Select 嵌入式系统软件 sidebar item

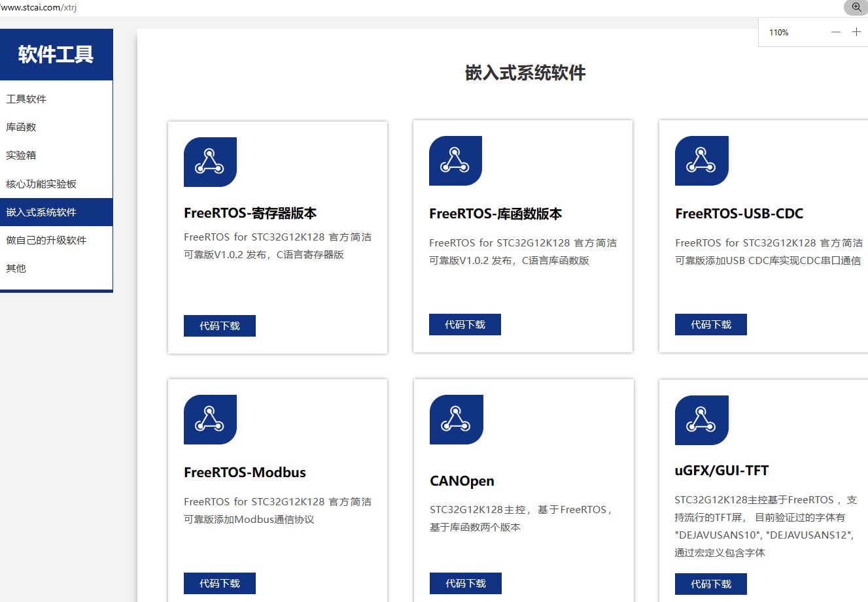coord(56,212)
